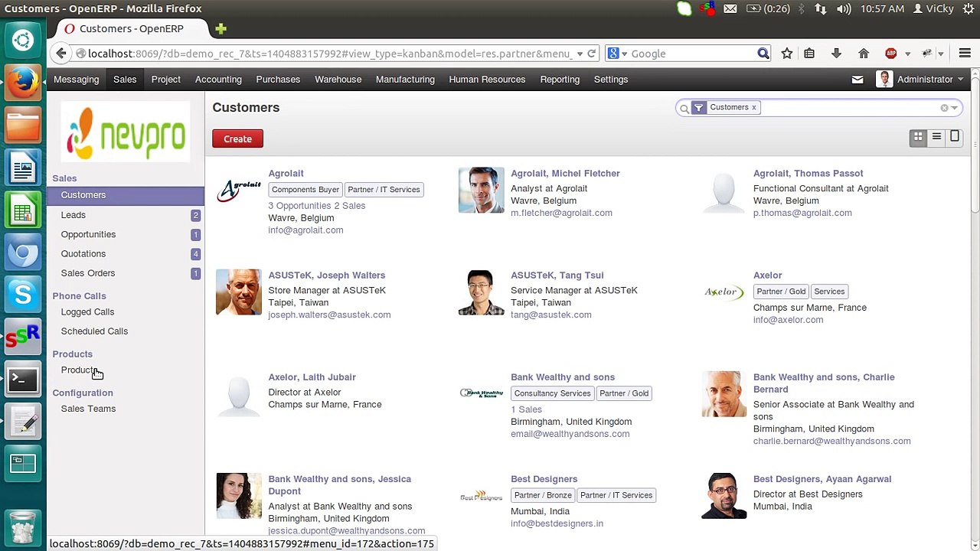
Task: Reload the page with the refresh icon
Action: [x=591, y=54]
